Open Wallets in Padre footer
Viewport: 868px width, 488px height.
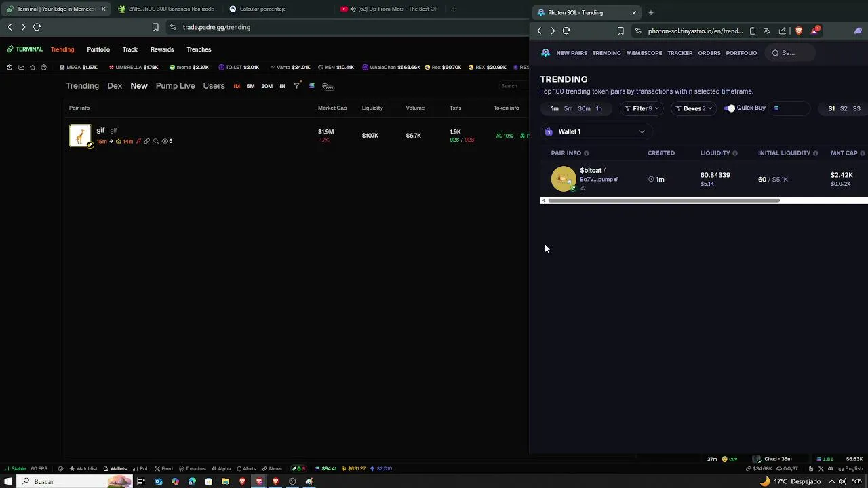115,468
